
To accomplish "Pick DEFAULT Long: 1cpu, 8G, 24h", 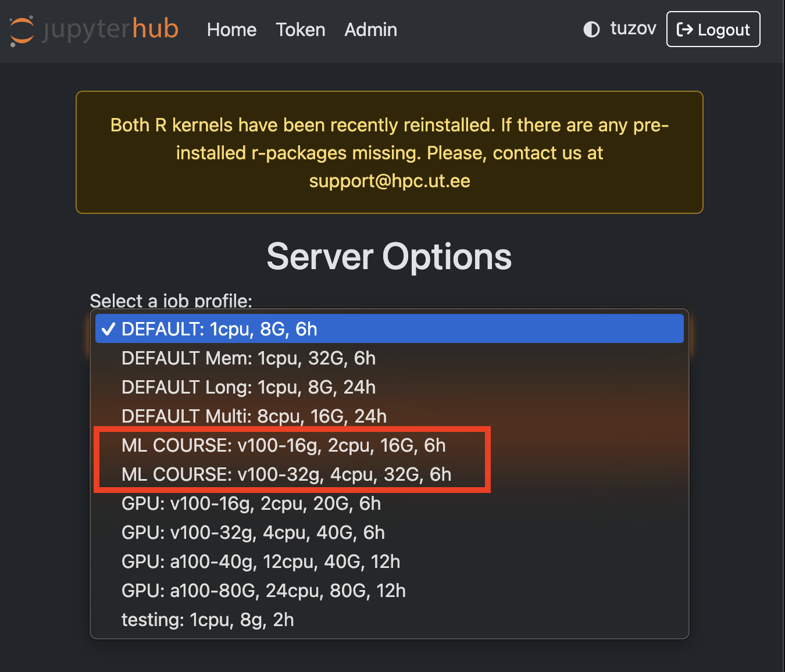I will coord(389,387).
